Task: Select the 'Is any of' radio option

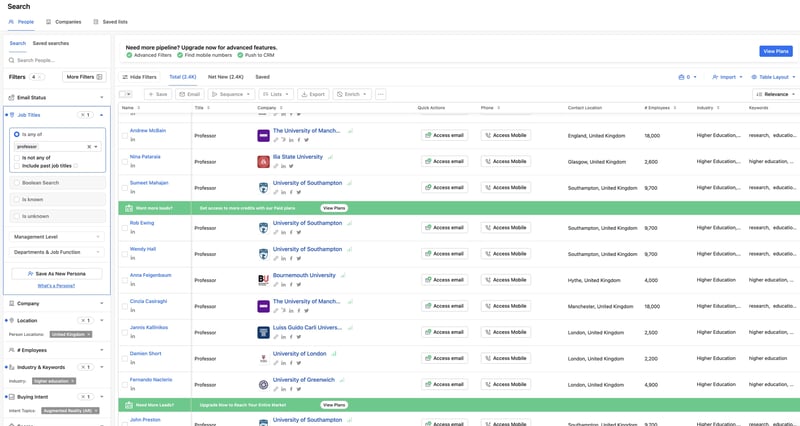Action: [17, 134]
